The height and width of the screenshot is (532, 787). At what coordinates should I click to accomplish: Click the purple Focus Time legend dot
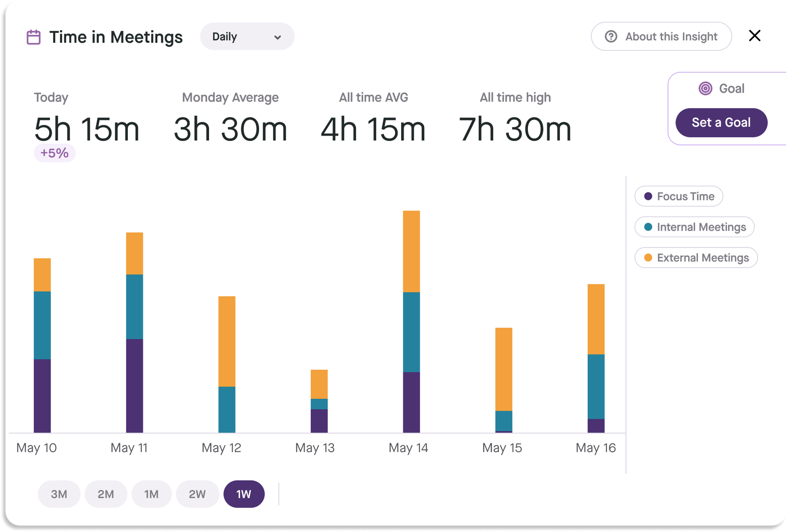pos(648,196)
